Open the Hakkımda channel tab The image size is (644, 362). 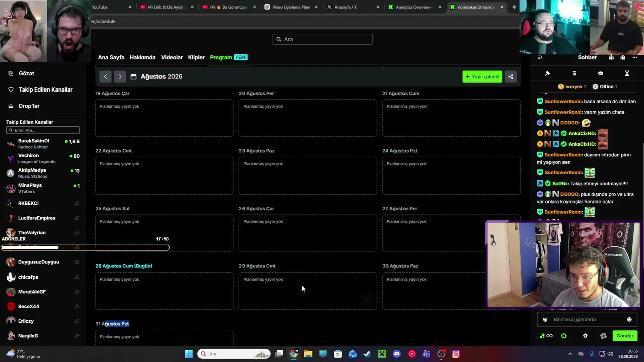(143, 57)
